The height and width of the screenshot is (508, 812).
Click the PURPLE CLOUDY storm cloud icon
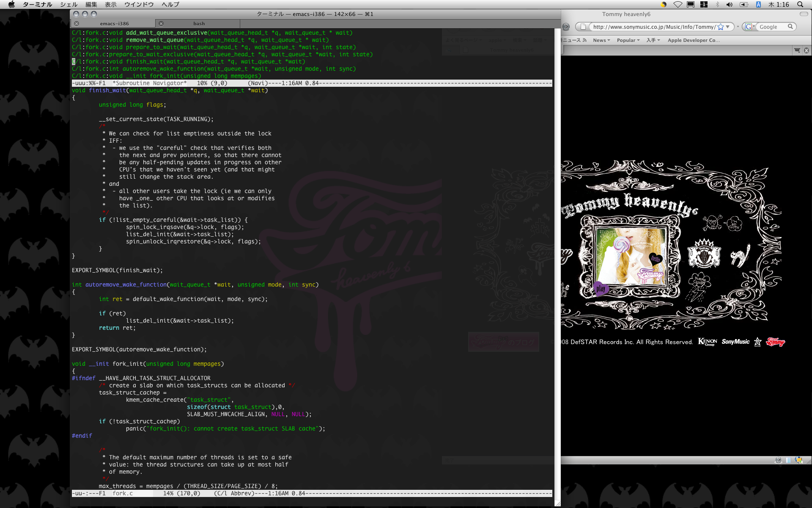click(x=699, y=287)
